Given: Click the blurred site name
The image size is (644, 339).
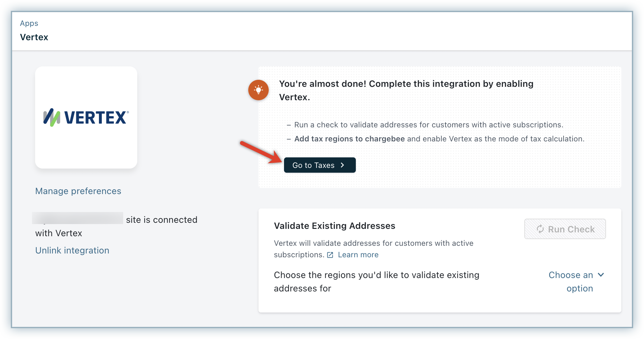Looking at the screenshot, I should point(78,218).
